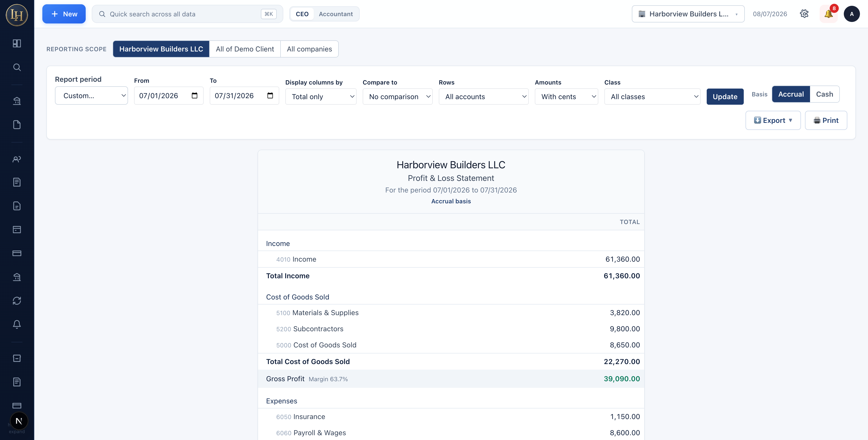Click the keyboard shortcut ⌘K badge
The width and height of the screenshot is (868, 440).
(269, 14)
